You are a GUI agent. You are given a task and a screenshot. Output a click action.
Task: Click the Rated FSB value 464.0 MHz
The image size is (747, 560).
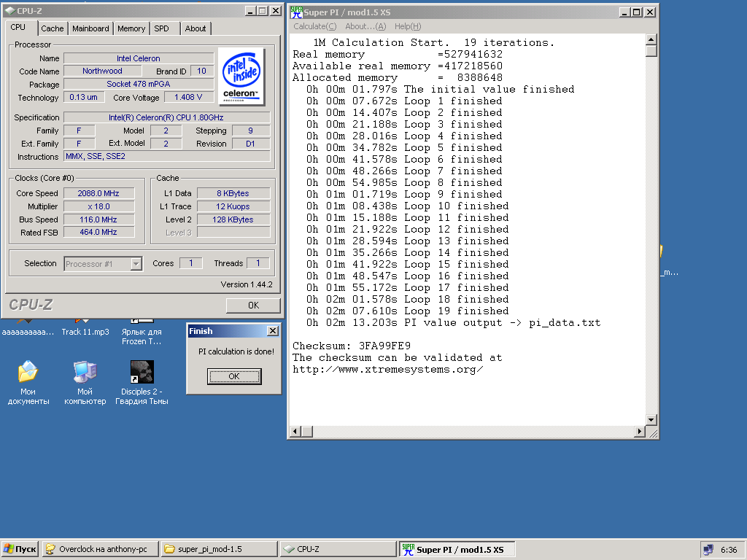pyautogui.click(x=98, y=232)
